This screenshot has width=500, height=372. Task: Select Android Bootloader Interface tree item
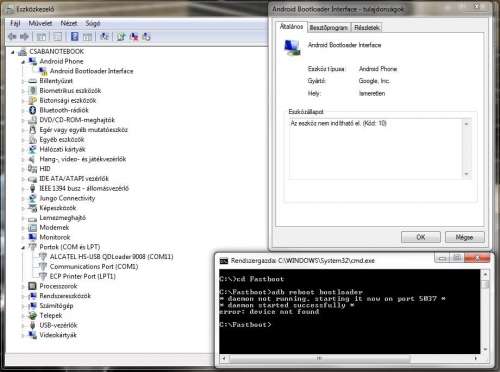coord(91,71)
